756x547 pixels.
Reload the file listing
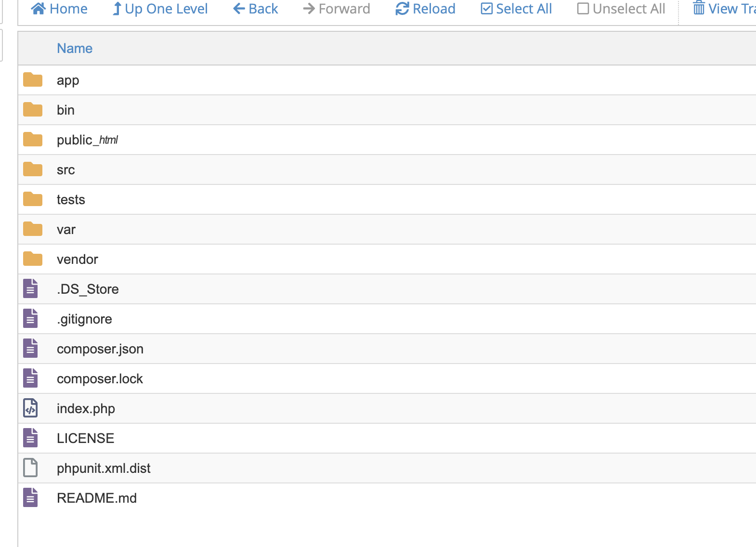425,9
